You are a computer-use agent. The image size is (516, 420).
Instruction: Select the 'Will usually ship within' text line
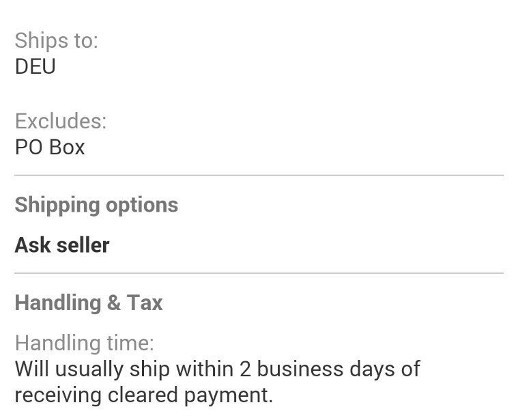218,369
